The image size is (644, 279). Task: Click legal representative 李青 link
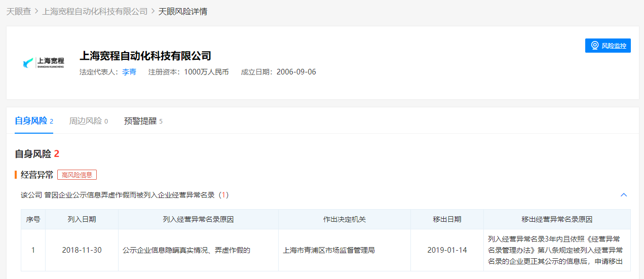(x=129, y=72)
